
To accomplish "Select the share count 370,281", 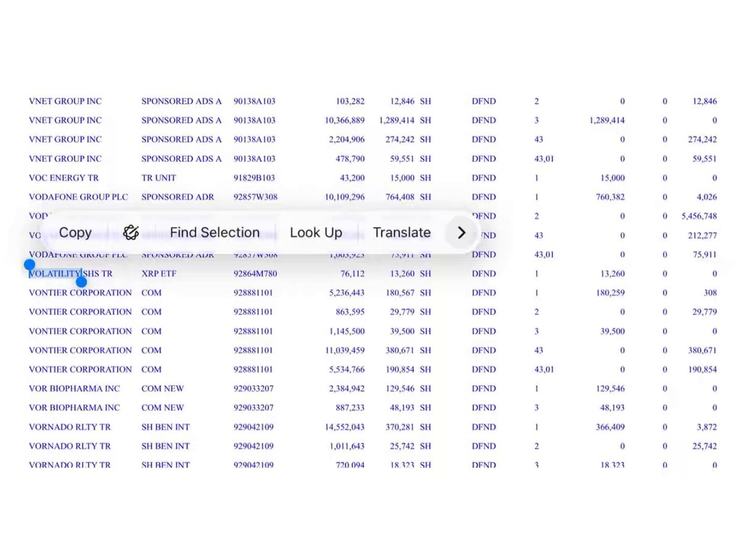I will [400, 427].
